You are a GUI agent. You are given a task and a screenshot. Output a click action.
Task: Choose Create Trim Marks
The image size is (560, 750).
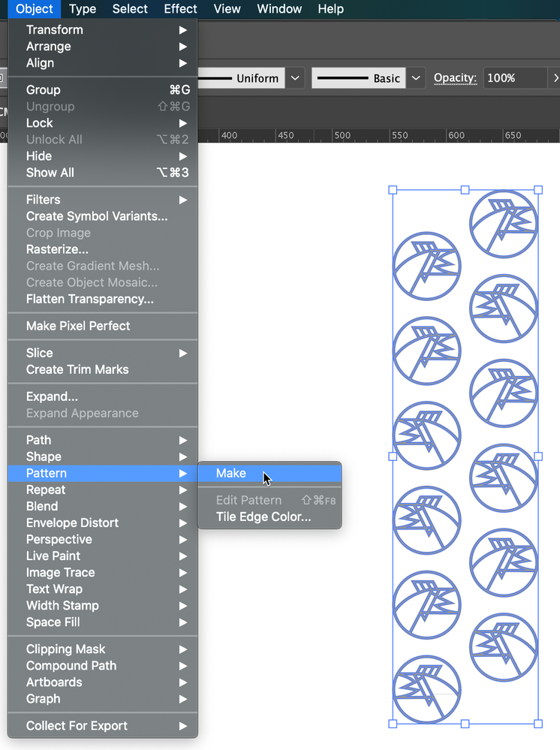(77, 369)
